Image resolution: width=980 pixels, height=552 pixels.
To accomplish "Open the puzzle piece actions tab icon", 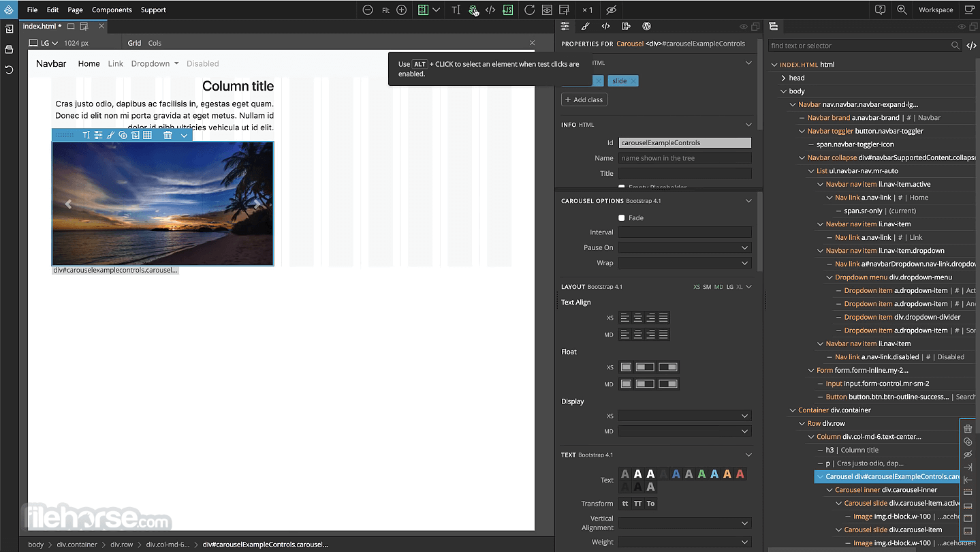I will coord(626,27).
